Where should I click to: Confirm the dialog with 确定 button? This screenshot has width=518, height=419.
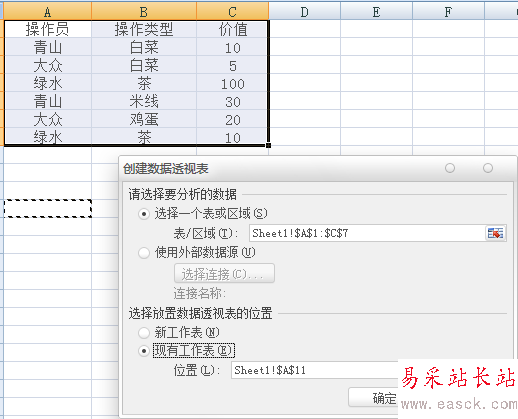[373, 397]
